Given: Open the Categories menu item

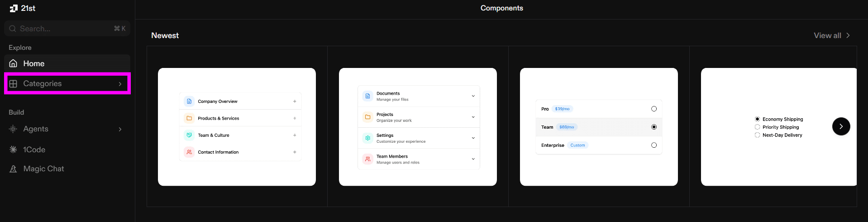Looking at the screenshot, I should pos(67,83).
